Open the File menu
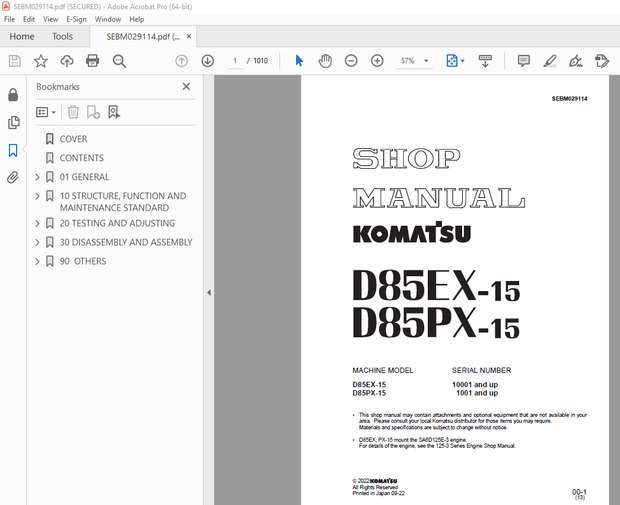Screen dimensions: 620x505 coord(9,19)
